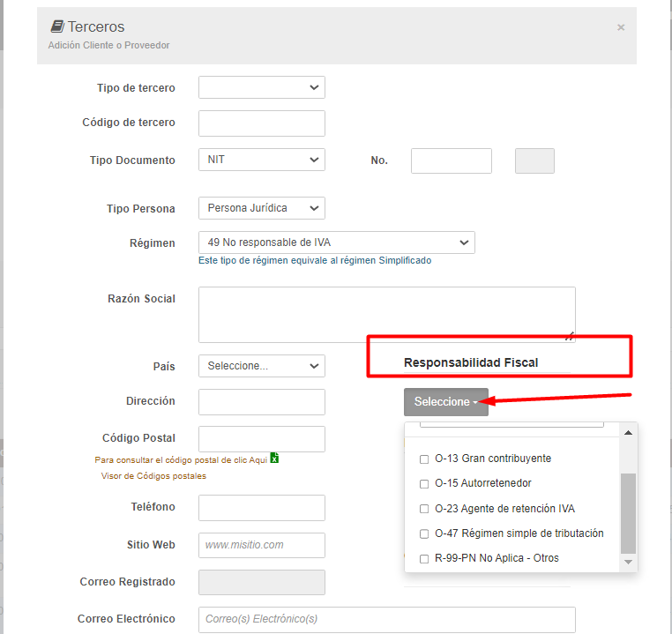This screenshot has height=634, width=672.
Task: Open the Régimen dropdown list
Action: coord(336,242)
